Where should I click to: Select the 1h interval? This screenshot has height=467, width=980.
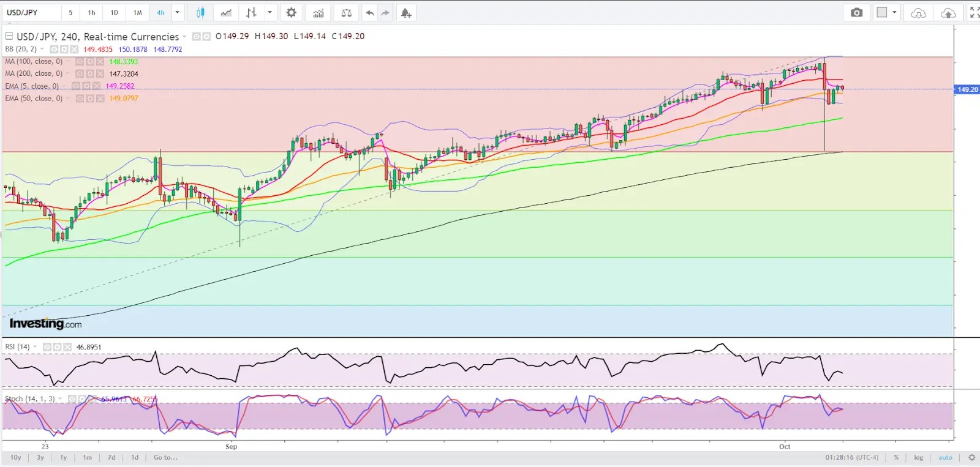pyautogui.click(x=91, y=13)
